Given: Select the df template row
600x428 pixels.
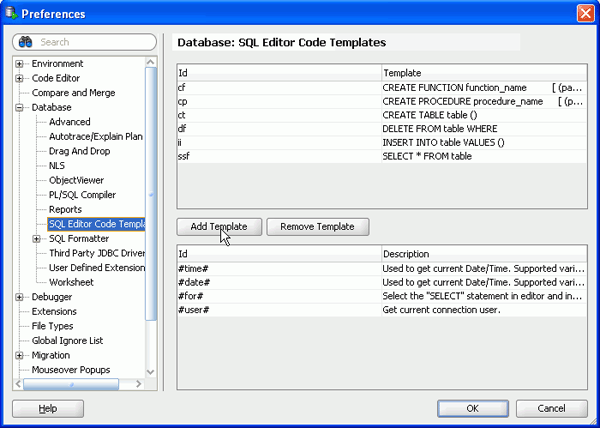Looking at the screenshot, I should [x=382, y=129].
